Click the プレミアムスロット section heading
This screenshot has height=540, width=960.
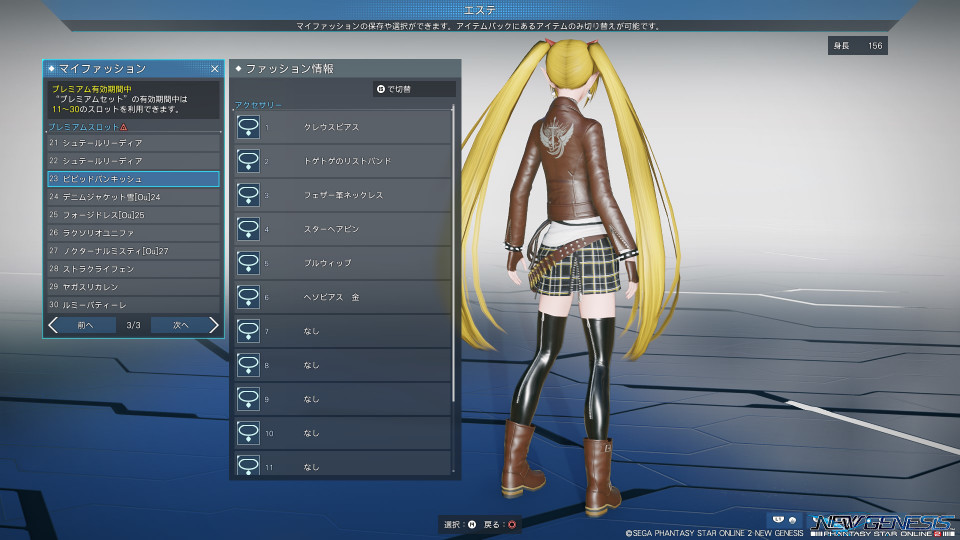click(x=83, y=127)
